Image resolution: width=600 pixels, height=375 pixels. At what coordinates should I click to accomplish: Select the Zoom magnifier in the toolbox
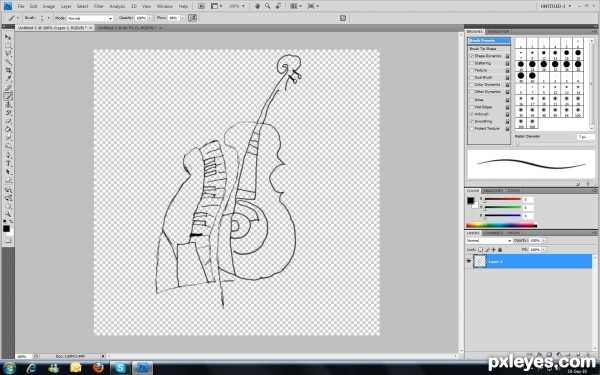tap(8, 214)
